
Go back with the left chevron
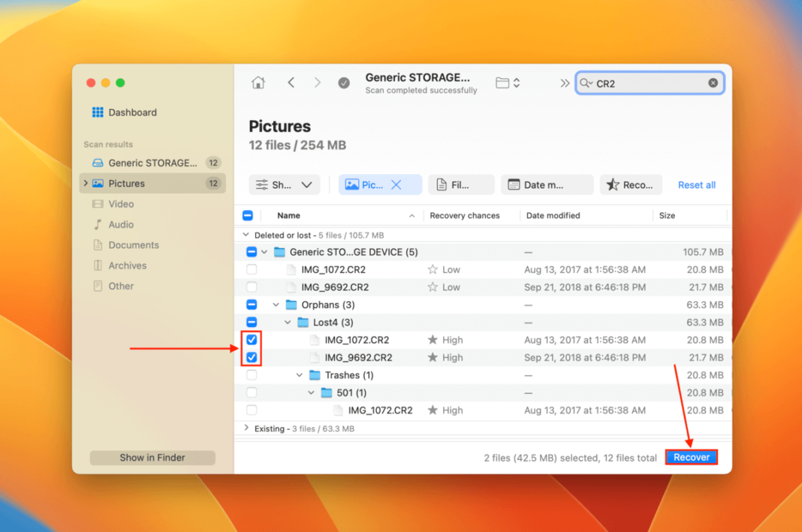[291, 83]
